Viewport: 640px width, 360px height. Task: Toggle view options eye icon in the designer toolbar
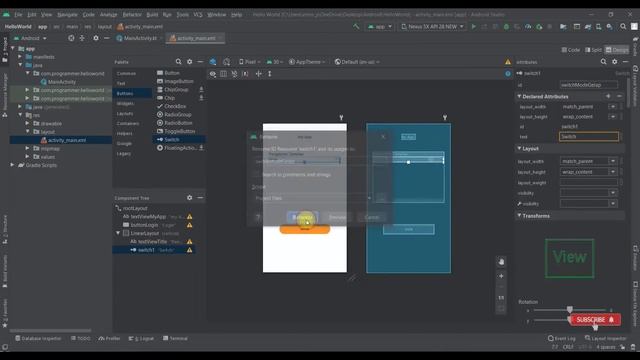pos(213,74)
